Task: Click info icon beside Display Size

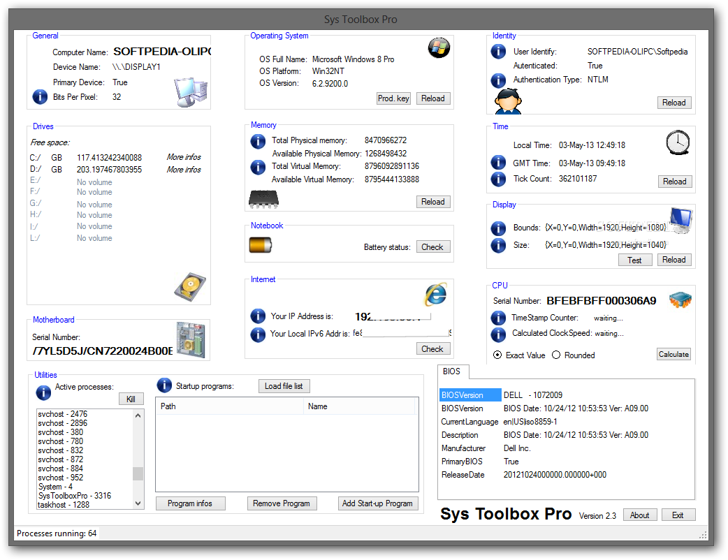Action: click(498, 245)
